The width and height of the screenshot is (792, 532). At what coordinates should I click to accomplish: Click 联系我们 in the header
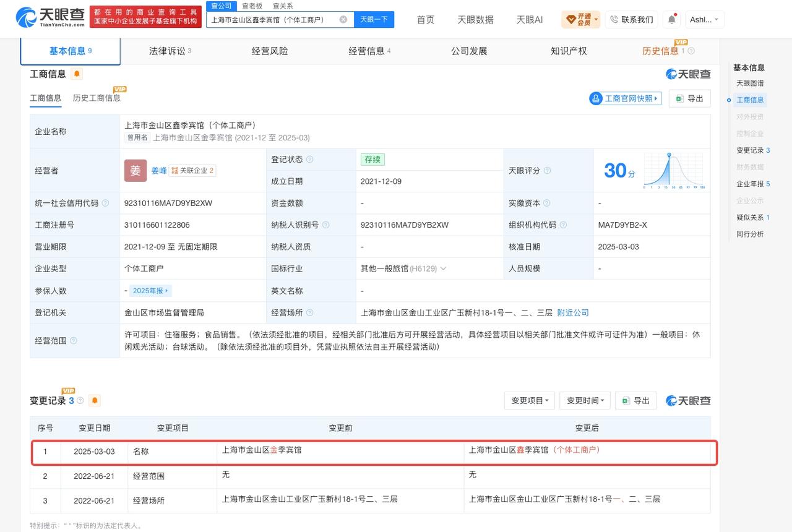click(631, 19)
